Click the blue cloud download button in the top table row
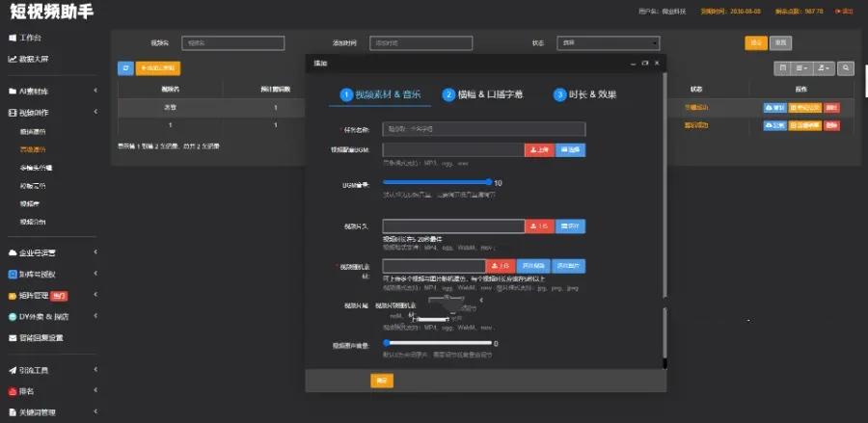 click(774, 108)
